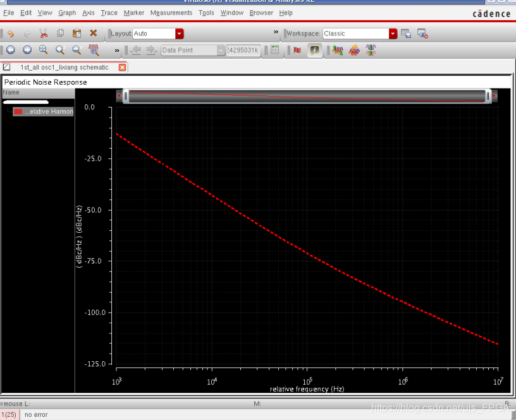The width and height of the screenshot is (516, 420).
Task: Click the previous view arrow icon
Action: coord(11,50)
